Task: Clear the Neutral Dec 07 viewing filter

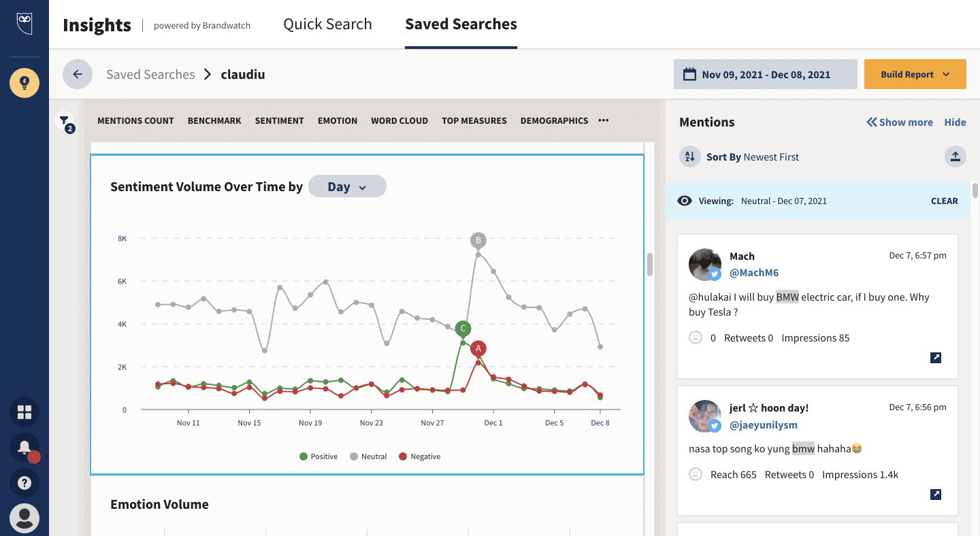Action: (944, 201)
